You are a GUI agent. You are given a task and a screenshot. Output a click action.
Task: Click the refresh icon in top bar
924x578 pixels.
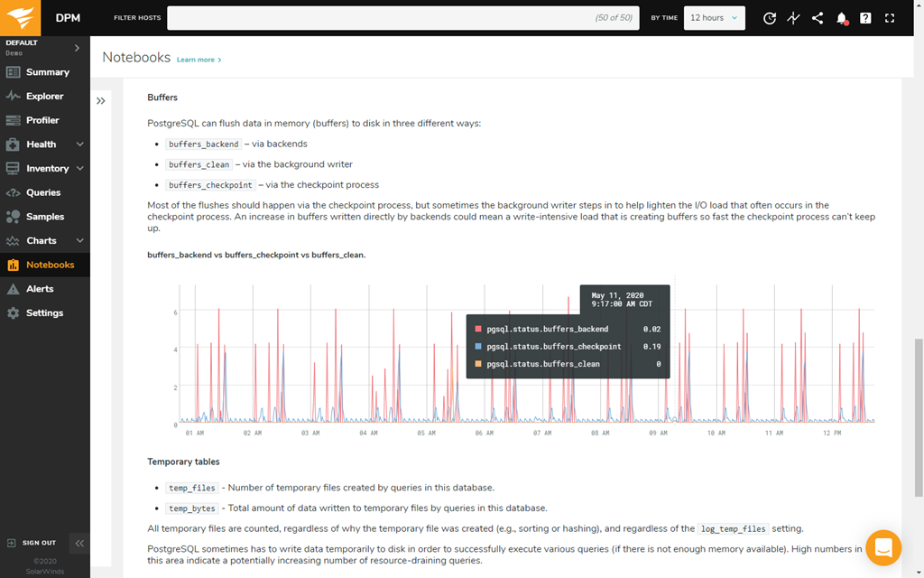pyautogui.click(x=769, y=18)
